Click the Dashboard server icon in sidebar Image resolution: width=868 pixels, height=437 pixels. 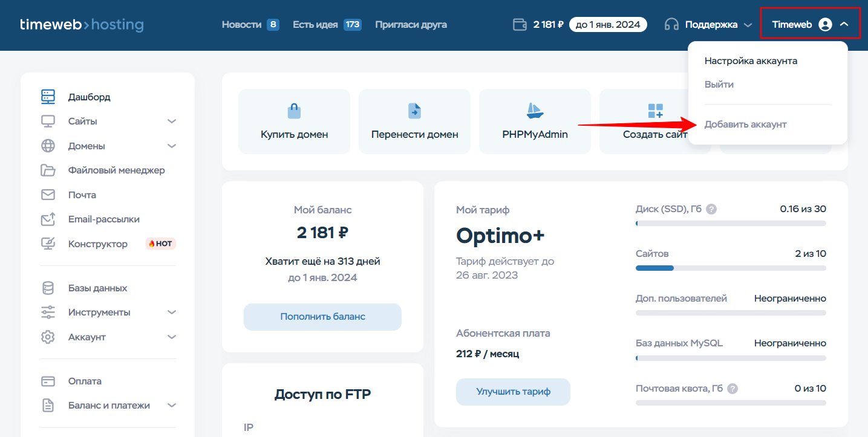[48, 97]
